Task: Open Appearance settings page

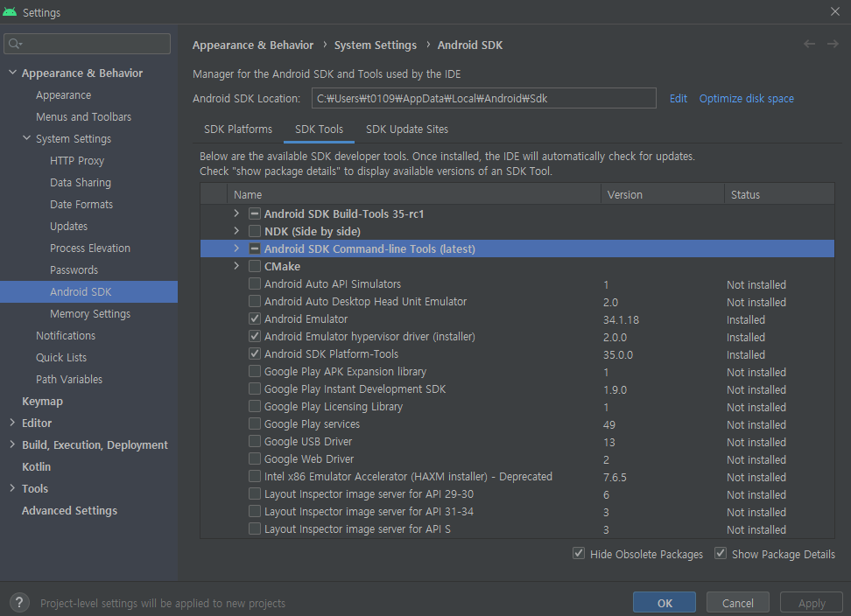Action: click(x=64, y=94)
